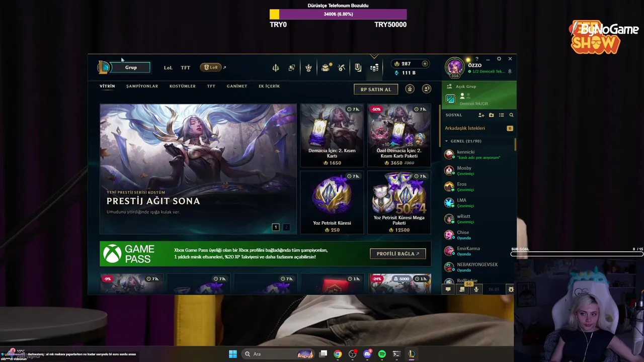The height and width of the screenshot is (362, 644).
Task: Select the LoL game tab
Action: [x=168, y=67]
